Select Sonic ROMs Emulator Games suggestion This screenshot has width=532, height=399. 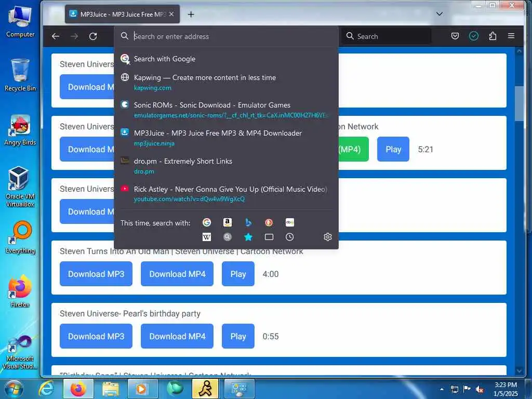pos(226,110)
